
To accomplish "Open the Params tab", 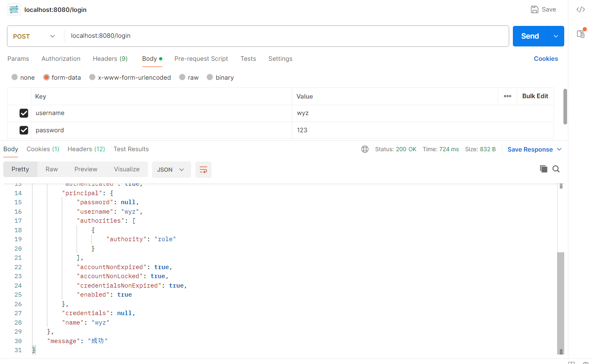I will [x=18, y=59].
